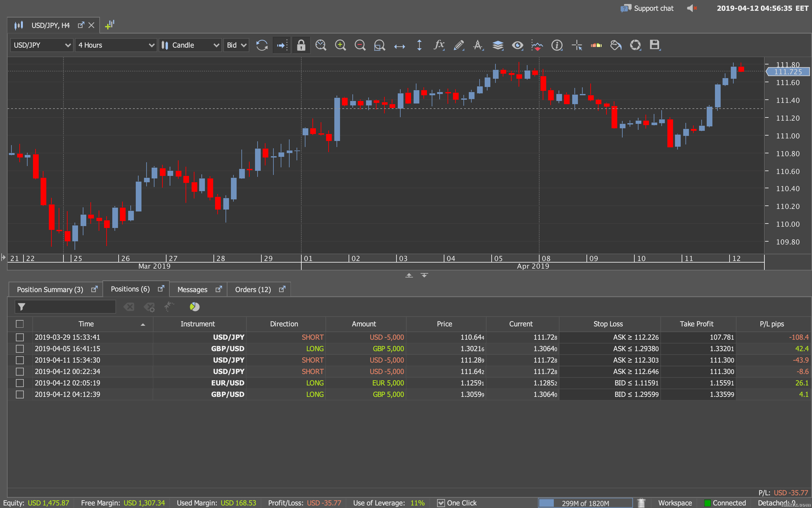Toggle the chart lock icon
Viewport: 812px width, 508px height.
pyautogui.click(x=301, y=45)
